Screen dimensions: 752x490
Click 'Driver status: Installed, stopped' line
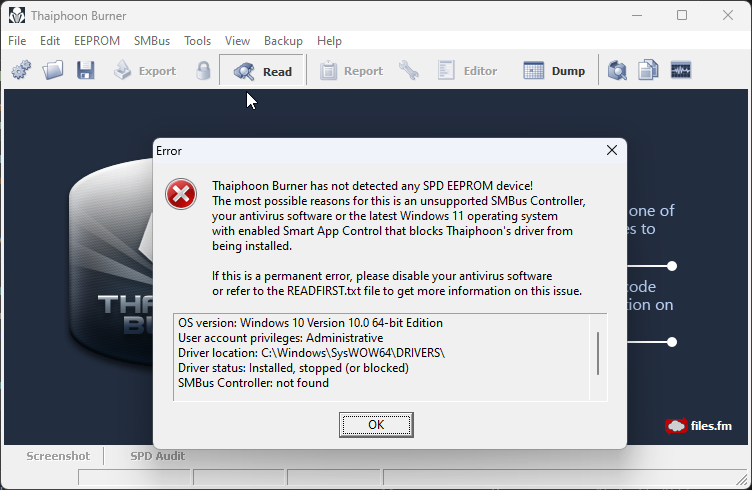pyautogui.click(x=294, y=368)
